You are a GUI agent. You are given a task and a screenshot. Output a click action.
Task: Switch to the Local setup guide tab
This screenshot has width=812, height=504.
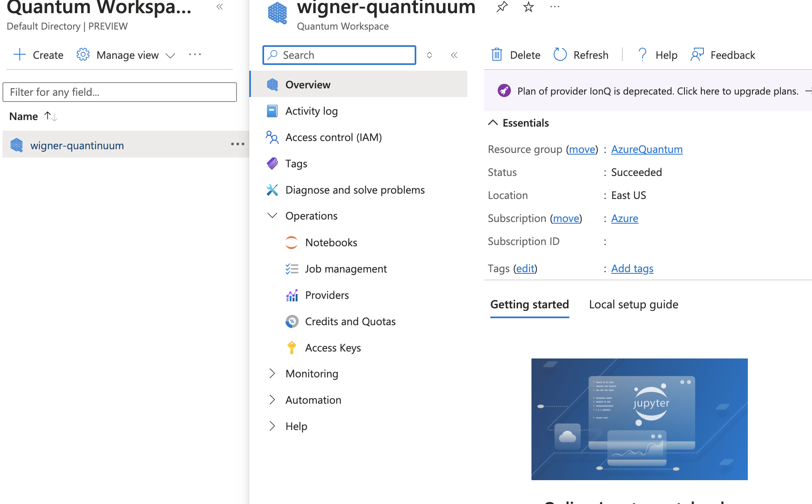pyautogui.click(x=633, y=304)
